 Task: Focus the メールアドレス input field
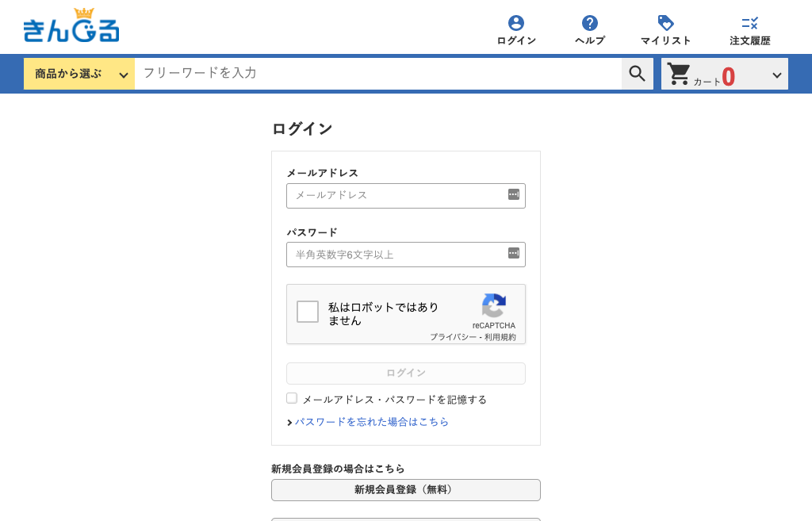(x=395, y=195)
